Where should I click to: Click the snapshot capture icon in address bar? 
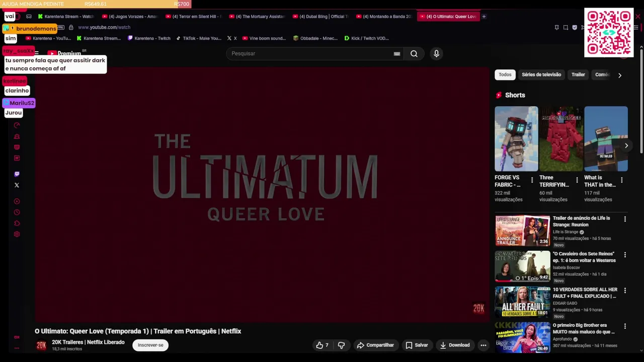[x=566, y=27]
